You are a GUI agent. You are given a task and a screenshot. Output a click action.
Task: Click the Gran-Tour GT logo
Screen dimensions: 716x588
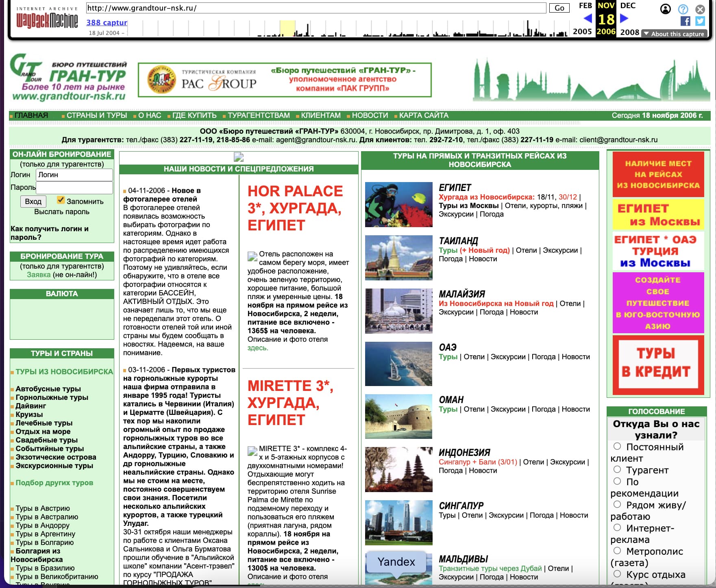(68, 77)
